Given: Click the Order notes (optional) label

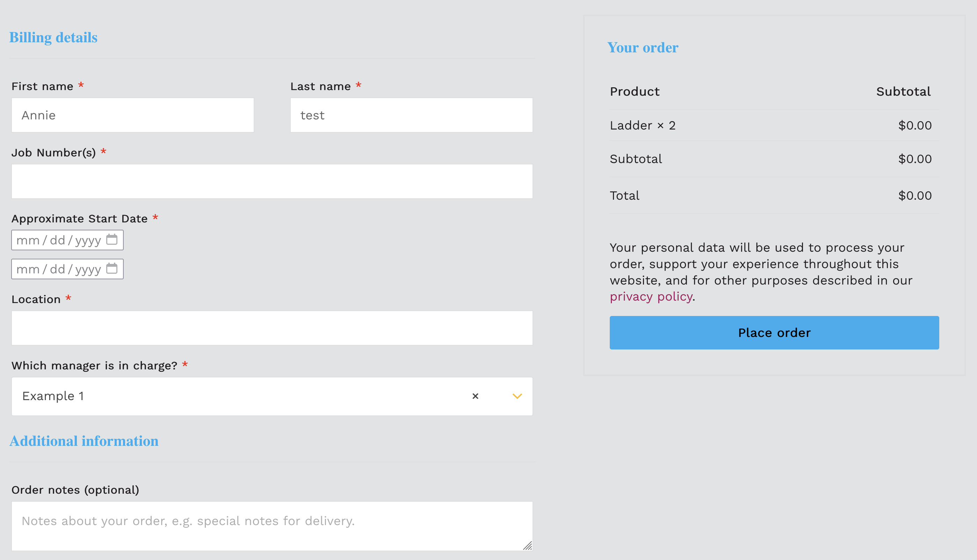Looking at the screenshot, I should click(x=75, y=490).
